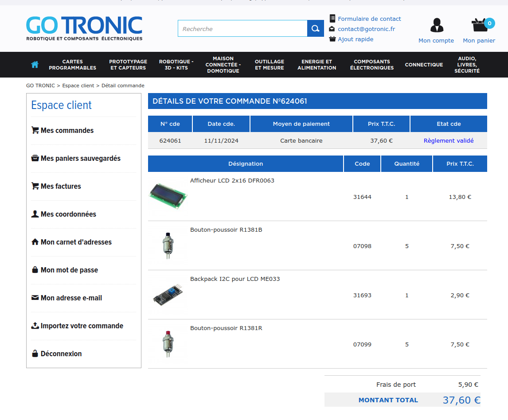Open the Backpack I2C pour LCD thumbnail

pyautogui.click(x=168, y=295)
